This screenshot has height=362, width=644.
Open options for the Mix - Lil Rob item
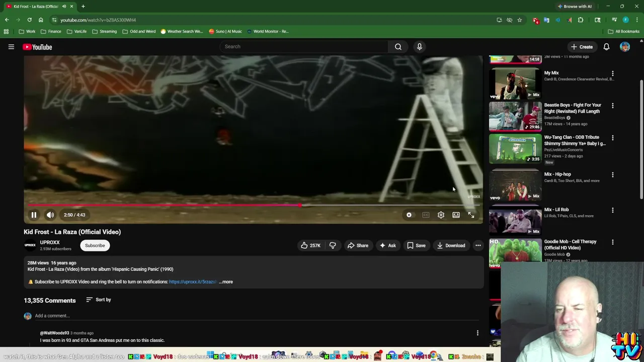[612, 210]
